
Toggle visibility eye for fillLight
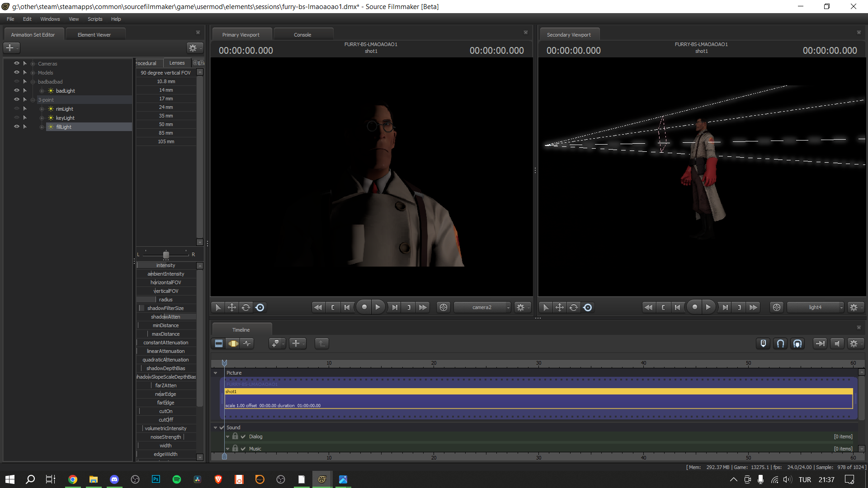17,127
